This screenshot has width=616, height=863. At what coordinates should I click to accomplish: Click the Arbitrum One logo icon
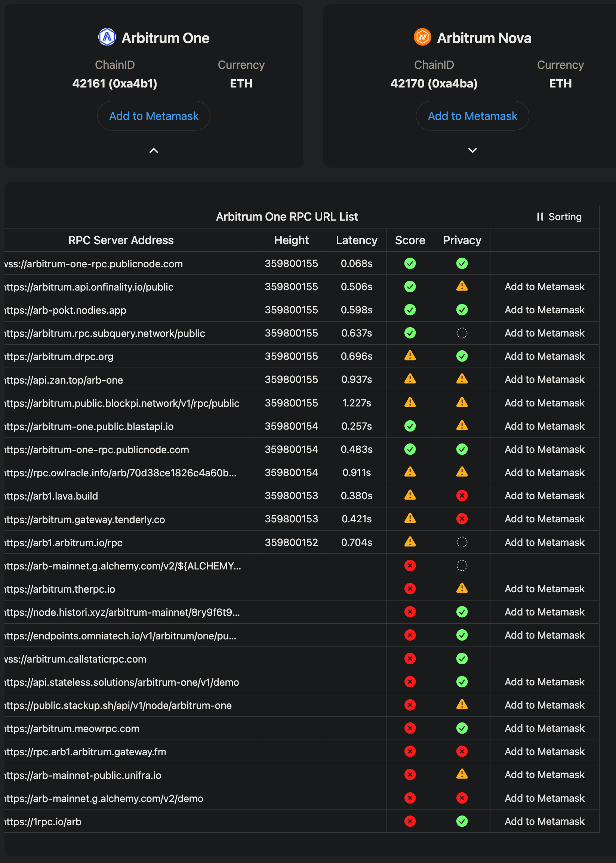coord(107,37)
